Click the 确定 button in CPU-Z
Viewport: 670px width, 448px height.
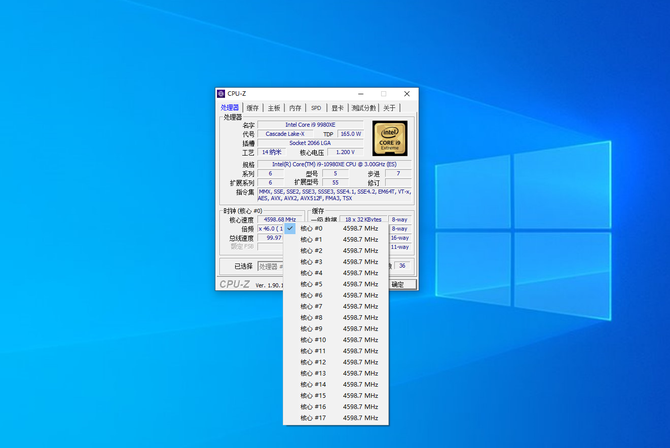402,284
